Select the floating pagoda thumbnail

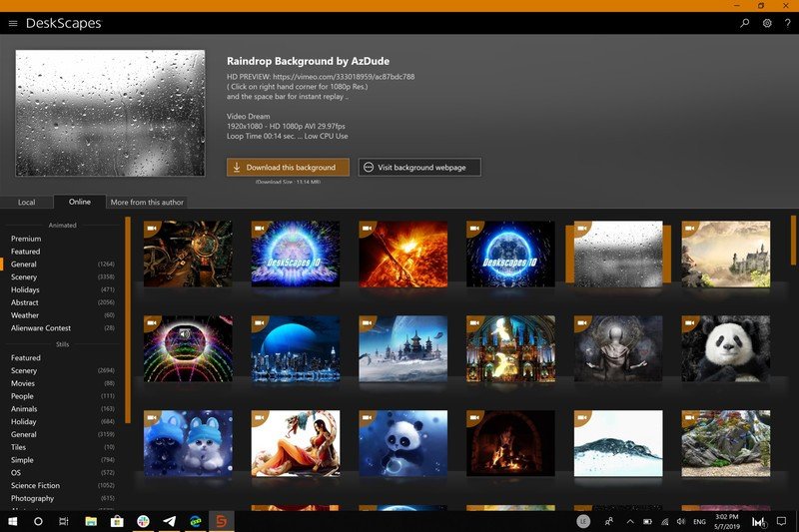[402, 348]
